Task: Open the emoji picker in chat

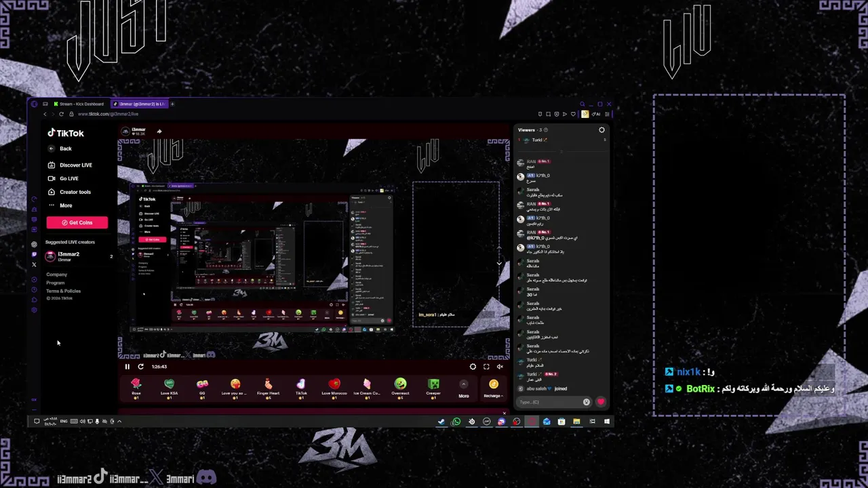Action: (x=587, y=402)
